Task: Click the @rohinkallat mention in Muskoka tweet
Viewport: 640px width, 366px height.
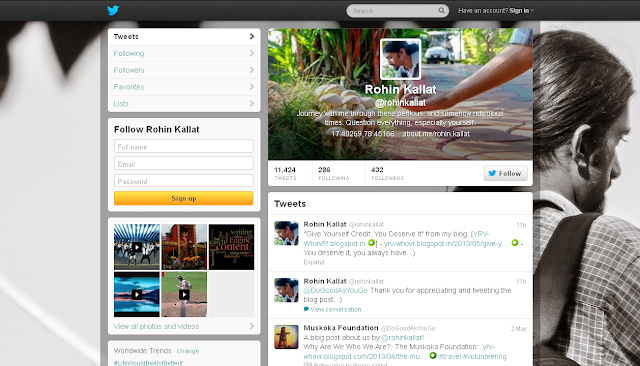Action: click(x=402, y=338)
